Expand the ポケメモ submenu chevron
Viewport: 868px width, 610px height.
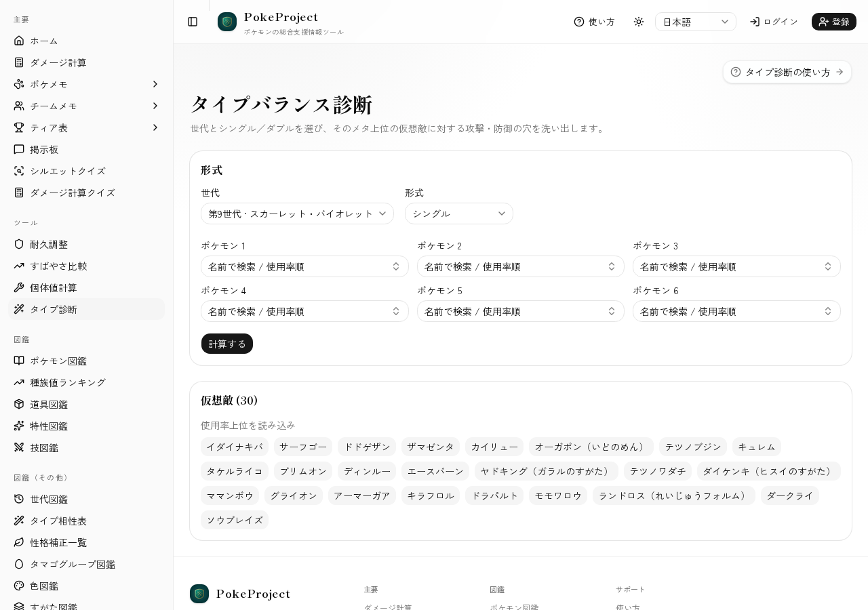coord(155,84)
